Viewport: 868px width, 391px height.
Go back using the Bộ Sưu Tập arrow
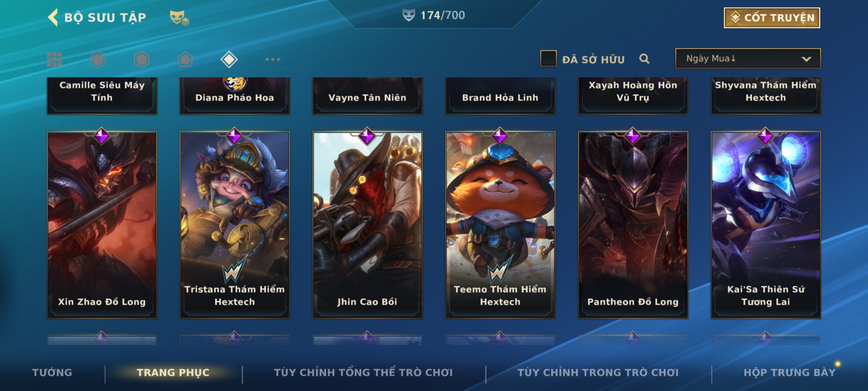[x=53, y=17]
